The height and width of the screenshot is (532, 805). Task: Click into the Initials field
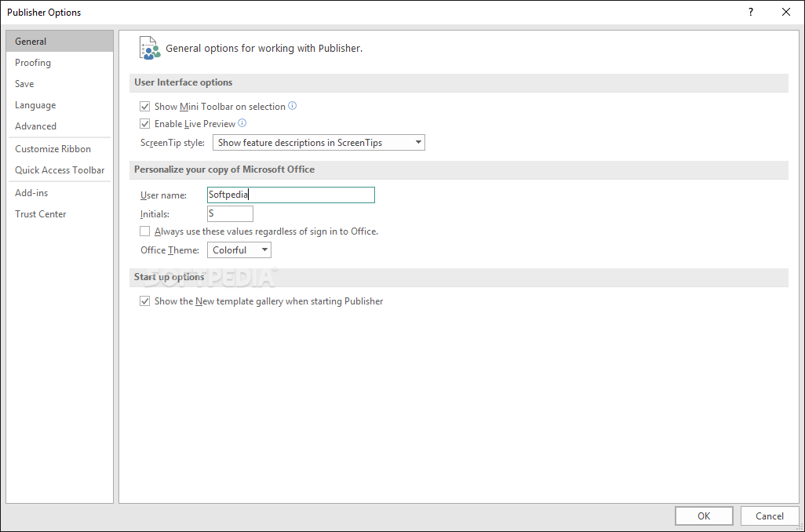coord(230,213)
